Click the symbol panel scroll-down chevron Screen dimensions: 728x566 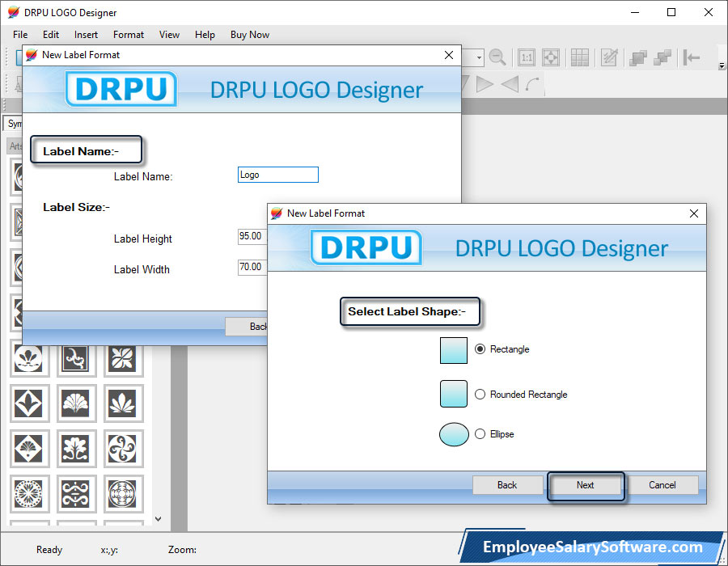[159, 518]
